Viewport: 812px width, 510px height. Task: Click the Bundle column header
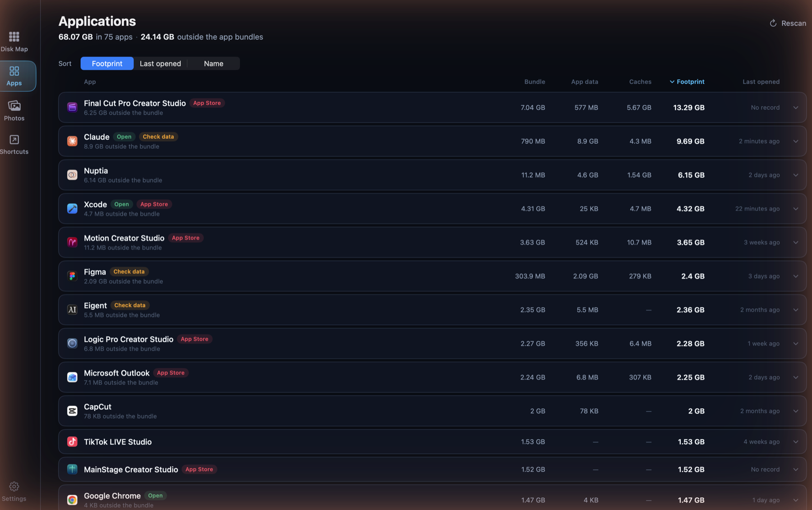pos(535,82)
